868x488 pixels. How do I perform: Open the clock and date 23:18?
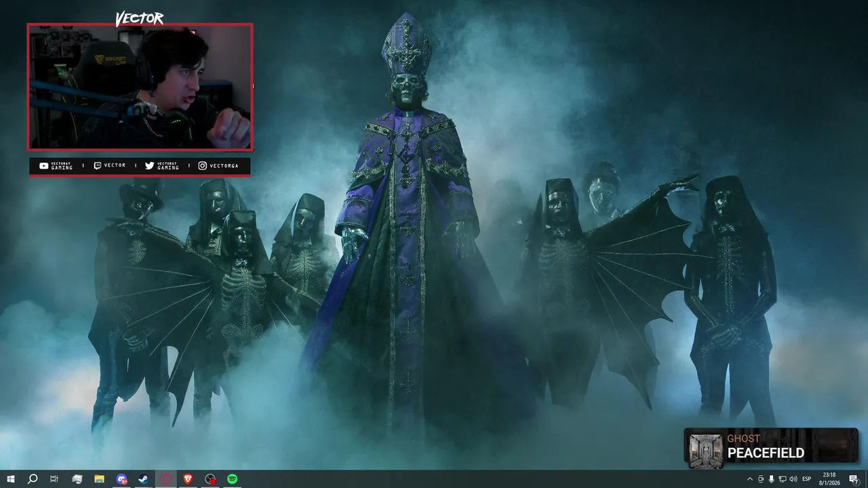tap(829, 479)
